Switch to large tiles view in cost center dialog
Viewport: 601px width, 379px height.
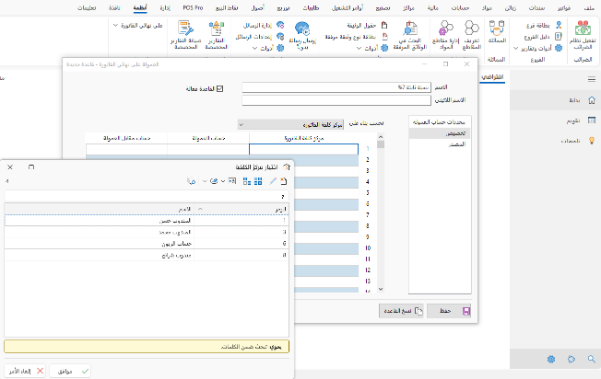coord(258,181)
